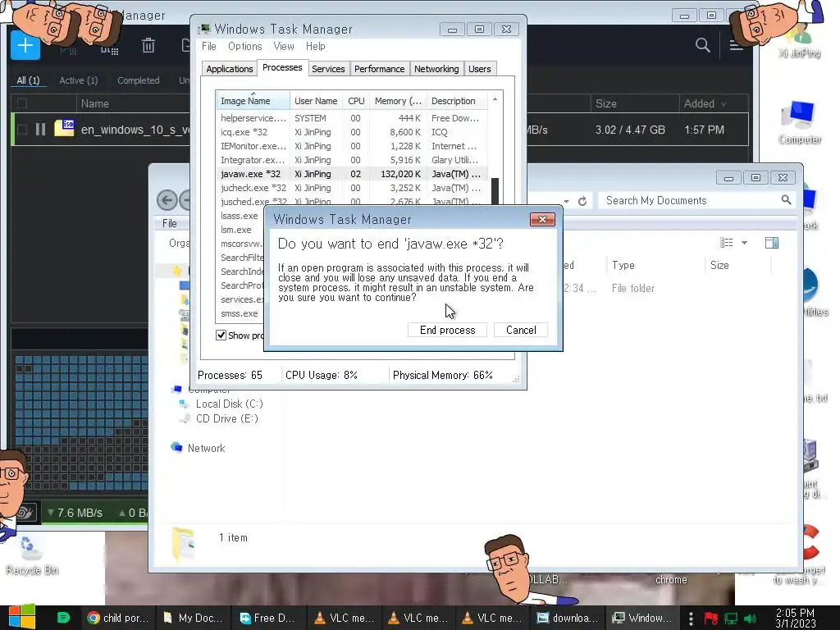Open Task Manager File menu
Screen dimensions: 840x630
(x=209, y=46)
